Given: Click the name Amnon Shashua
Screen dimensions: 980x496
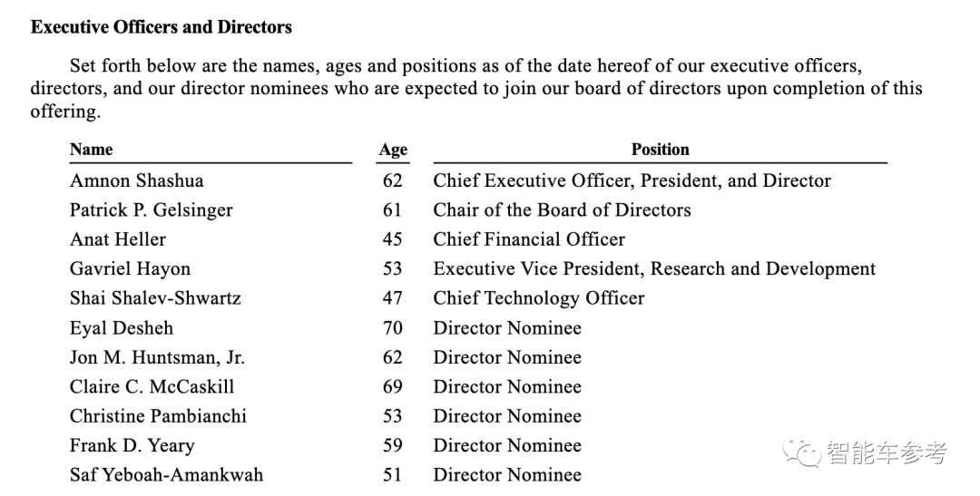Looking at the screenshot, I should click(x=137, y=180).
